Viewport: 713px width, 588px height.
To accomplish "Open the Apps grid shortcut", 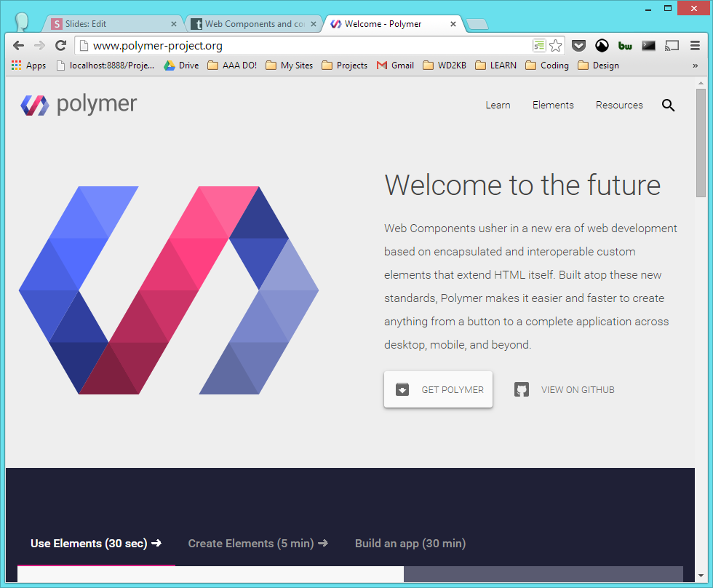I will click(x=28, y=65).
